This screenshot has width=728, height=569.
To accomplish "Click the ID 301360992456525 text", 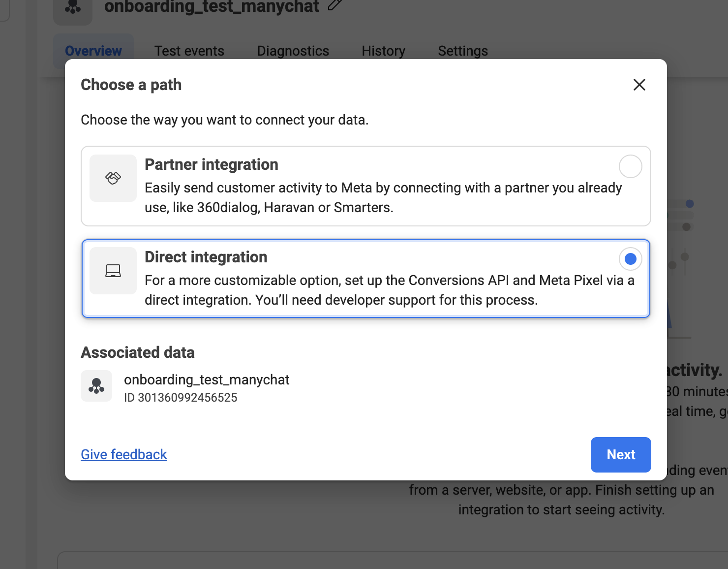I will pos(181,398).
